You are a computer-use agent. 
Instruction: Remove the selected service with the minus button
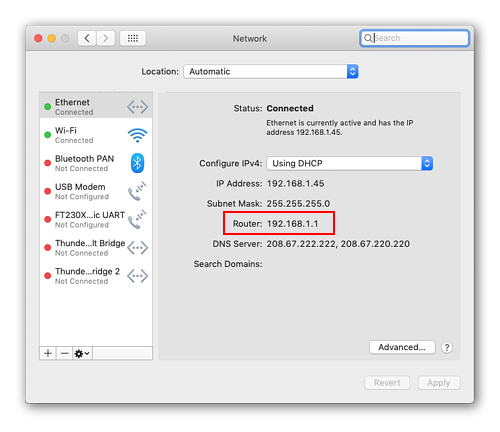coord(65,353)
